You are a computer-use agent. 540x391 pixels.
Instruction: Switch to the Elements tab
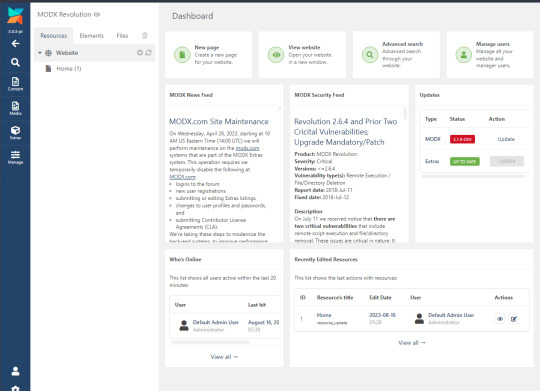(92, 35)
